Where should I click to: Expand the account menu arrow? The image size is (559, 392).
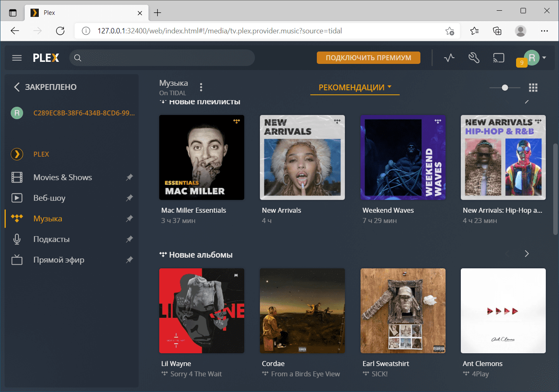click(545, 58)
